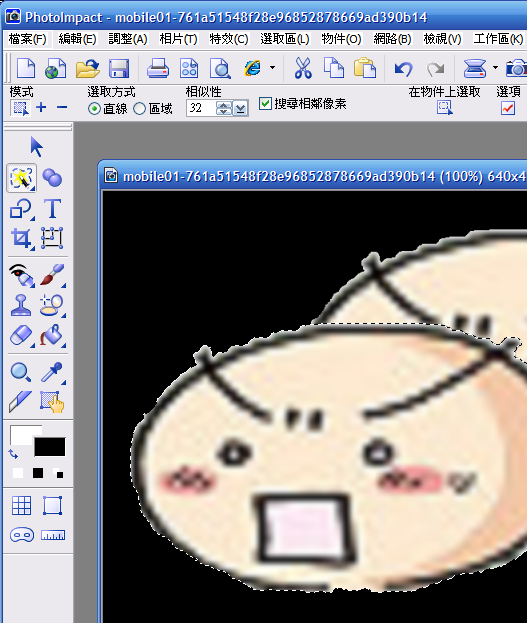Select the Z-Merge spheres tool
The image size is (527, 623).
pos(52,178)
